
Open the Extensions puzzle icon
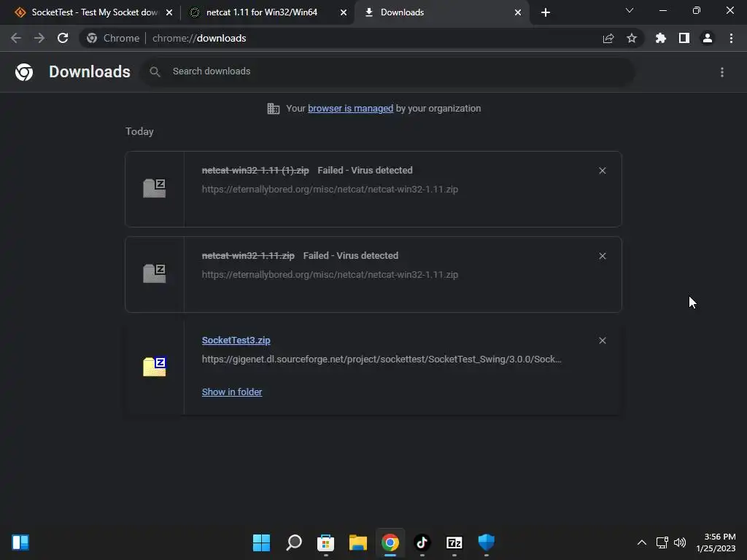661,38
